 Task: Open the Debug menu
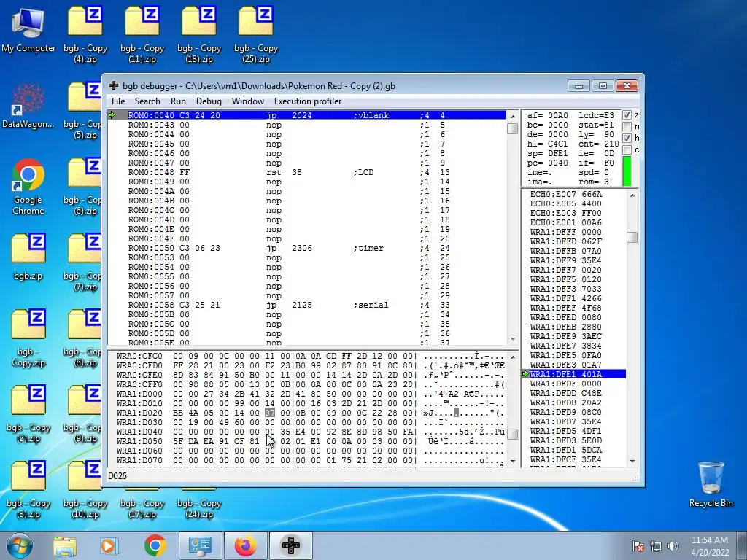click(x=209, y=101)
